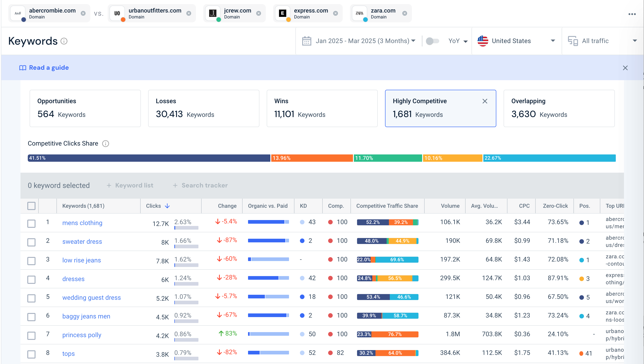Select the Opportunities keyword card
The height and width of the screenshot is (364, 644).
pyautogui.click(x=85, y=108)
